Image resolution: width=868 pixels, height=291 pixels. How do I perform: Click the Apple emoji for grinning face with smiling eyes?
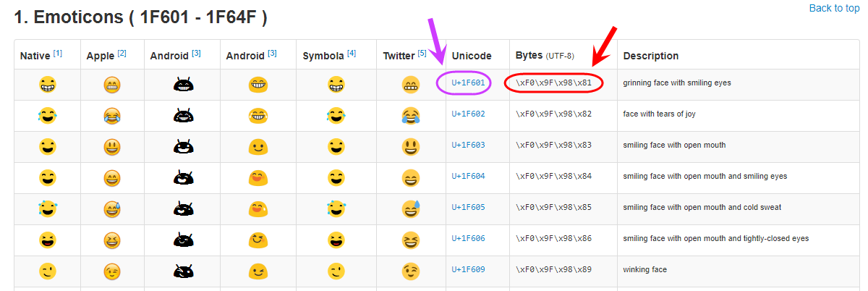tap(112, 85)
